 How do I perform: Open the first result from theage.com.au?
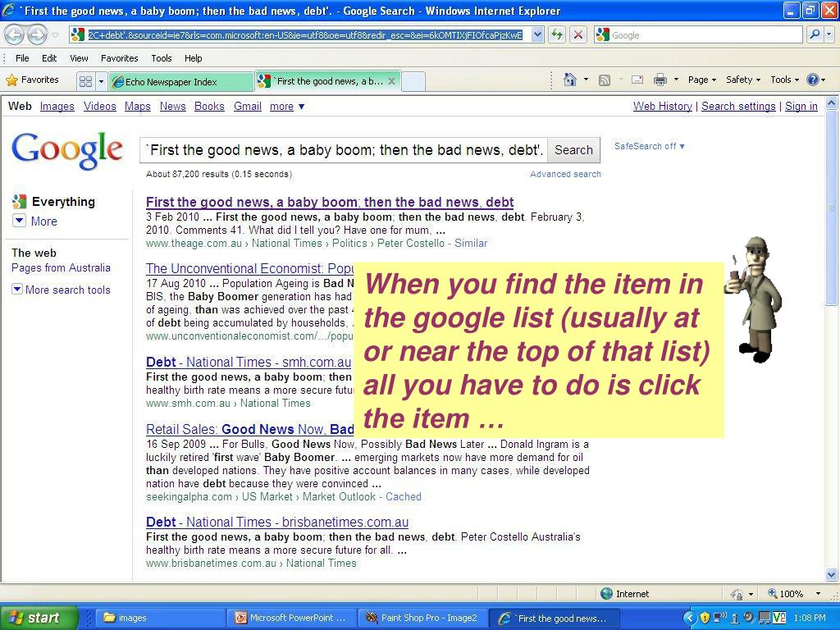[x=330, y=202]
